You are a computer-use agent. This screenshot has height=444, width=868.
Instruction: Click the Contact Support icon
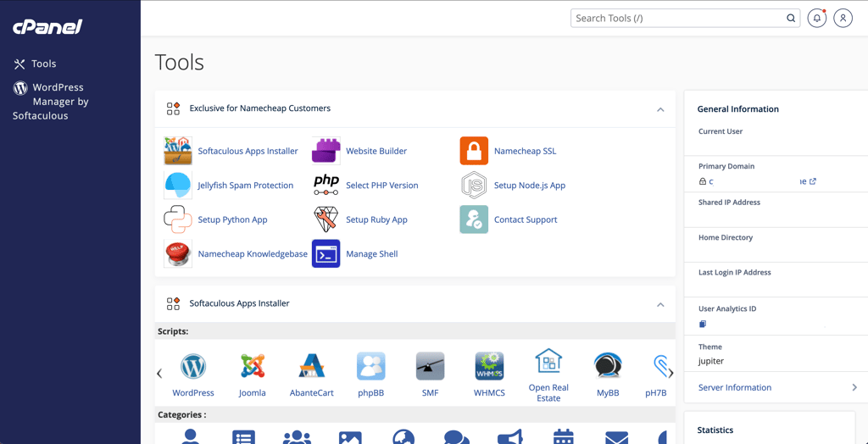[x=474, y=219]
